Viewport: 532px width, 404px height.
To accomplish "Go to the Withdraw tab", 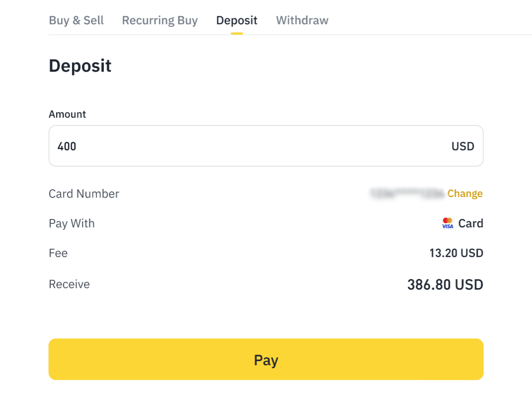I will [x=302, y=20].
